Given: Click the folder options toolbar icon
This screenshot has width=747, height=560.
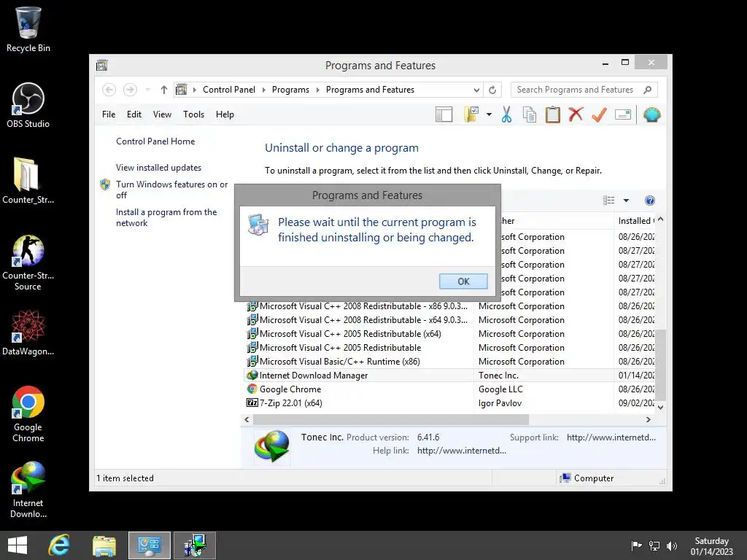Looking at the screenshot, I should click(471, 114).
